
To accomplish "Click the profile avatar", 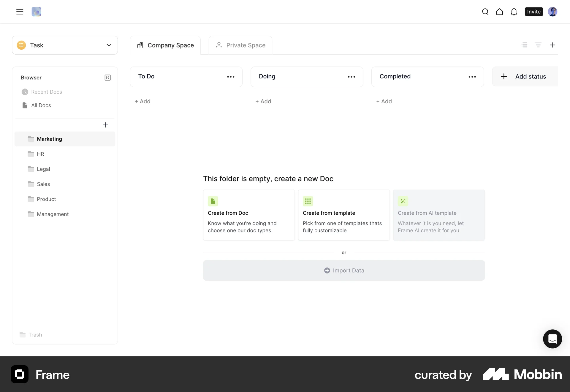I will pyautogui.click(x=553, y=12).
